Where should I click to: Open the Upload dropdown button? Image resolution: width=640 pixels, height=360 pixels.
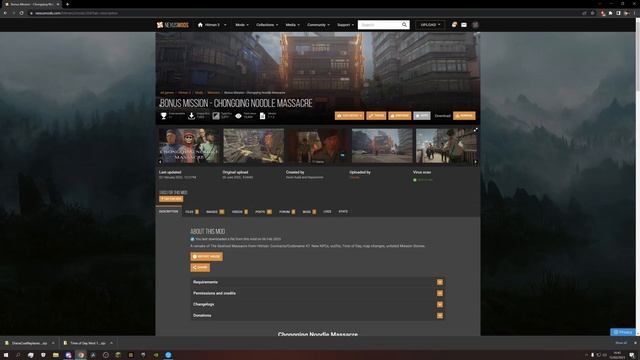(430, 25)
